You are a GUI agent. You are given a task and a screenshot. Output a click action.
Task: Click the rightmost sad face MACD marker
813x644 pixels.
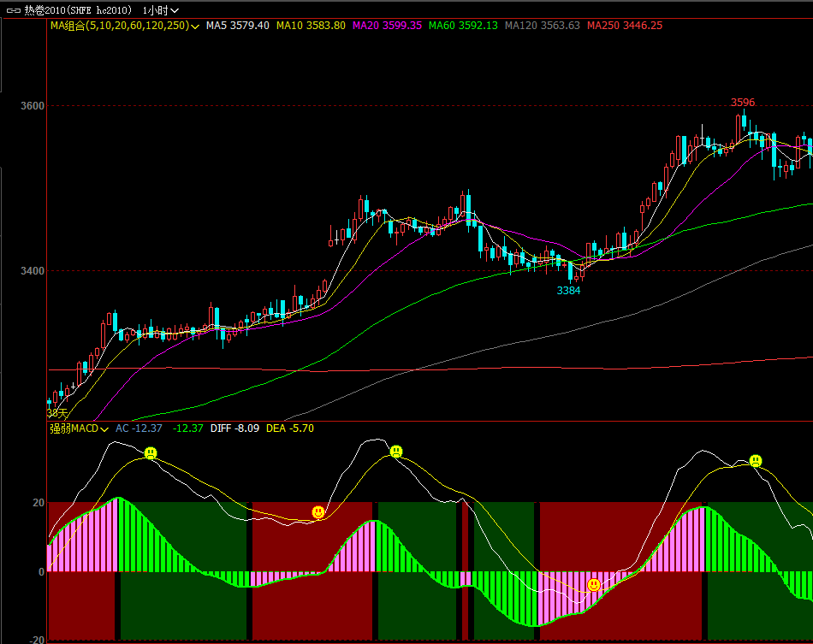[x=756, y=461]
